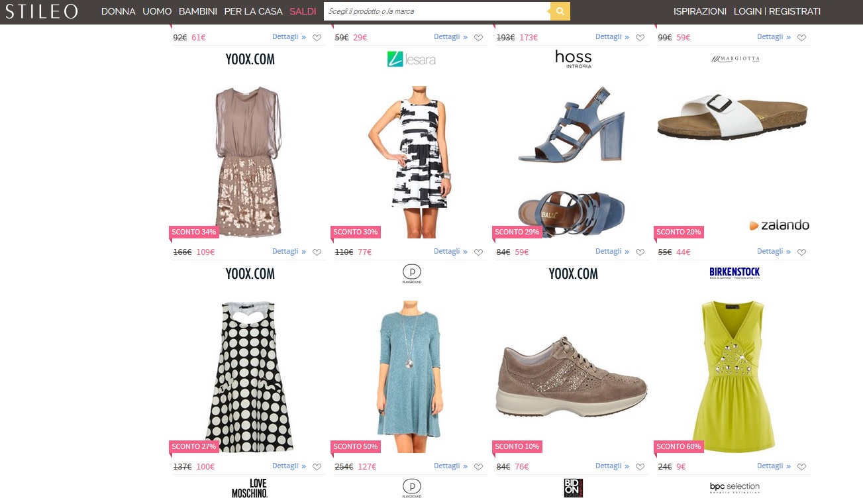Heart the 84€ to 59€ blue sandals
863x504 pixels.
click(640, 252)
